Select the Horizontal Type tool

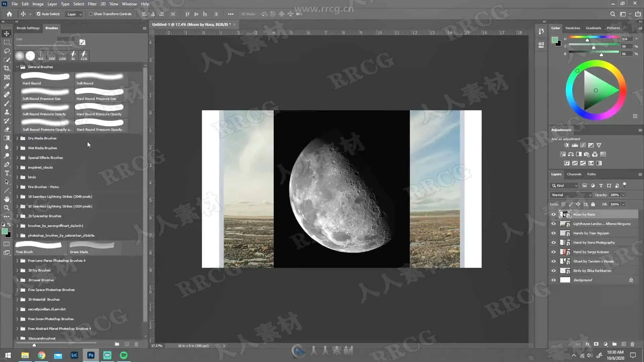point(7,173)
